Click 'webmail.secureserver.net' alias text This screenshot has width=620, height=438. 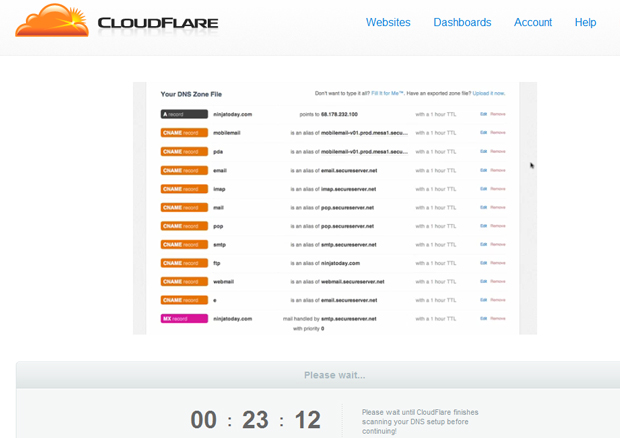point(353,281)
